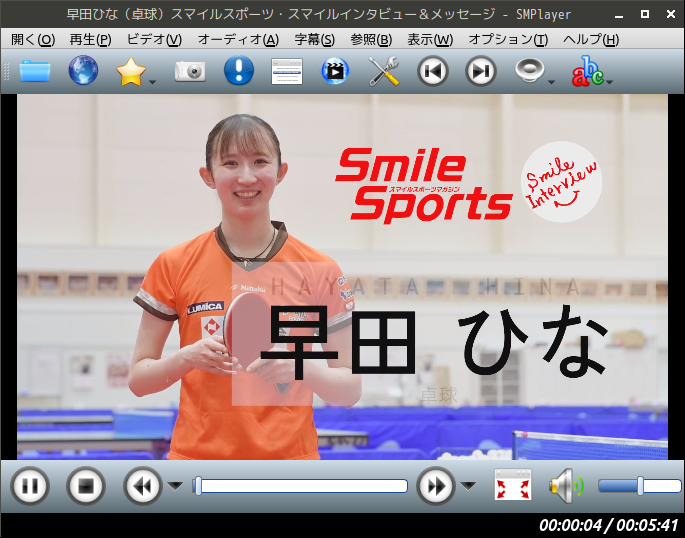Minimize the SMPlayer window
Screen dimensions: 685x538
619,15
